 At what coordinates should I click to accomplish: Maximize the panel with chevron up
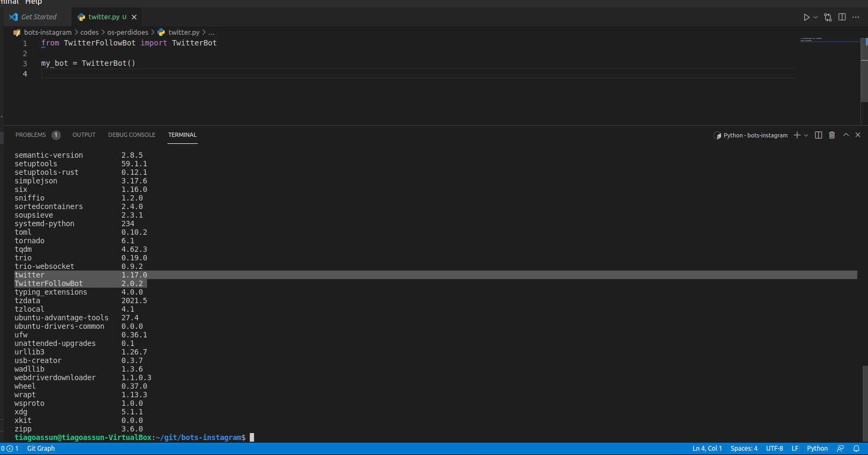[846, 135]
